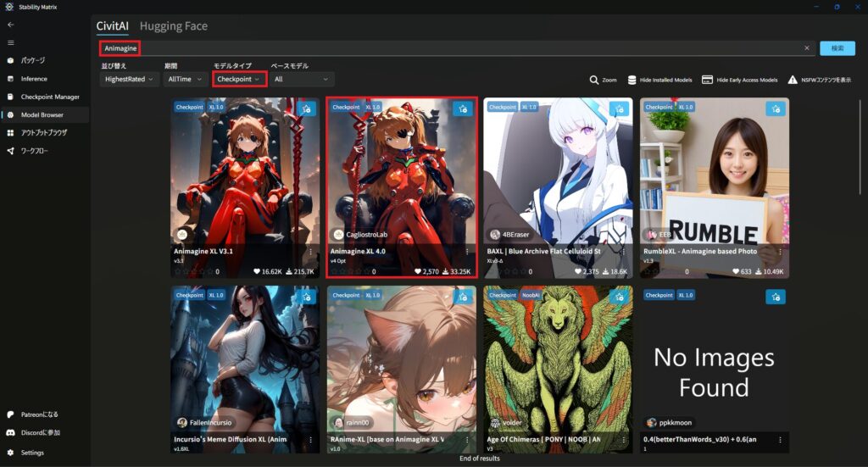Click the favorite star on Age Of Chimeras
This screenshot has height=467, width=868.
tap(620, 297)
